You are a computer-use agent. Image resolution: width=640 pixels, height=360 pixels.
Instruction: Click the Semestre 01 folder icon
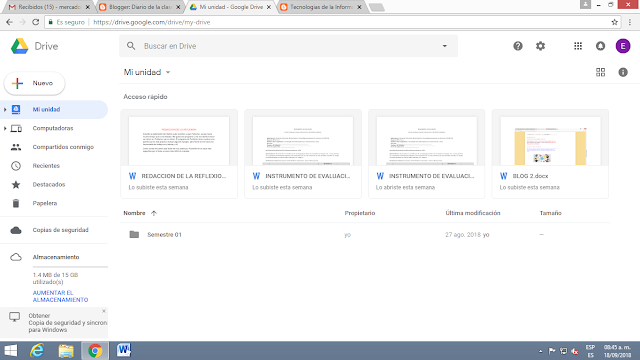[134, 234]
